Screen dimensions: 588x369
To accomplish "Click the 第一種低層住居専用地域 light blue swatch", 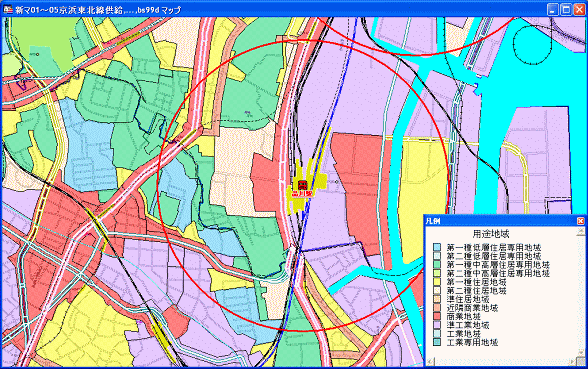I will point(437,247).
